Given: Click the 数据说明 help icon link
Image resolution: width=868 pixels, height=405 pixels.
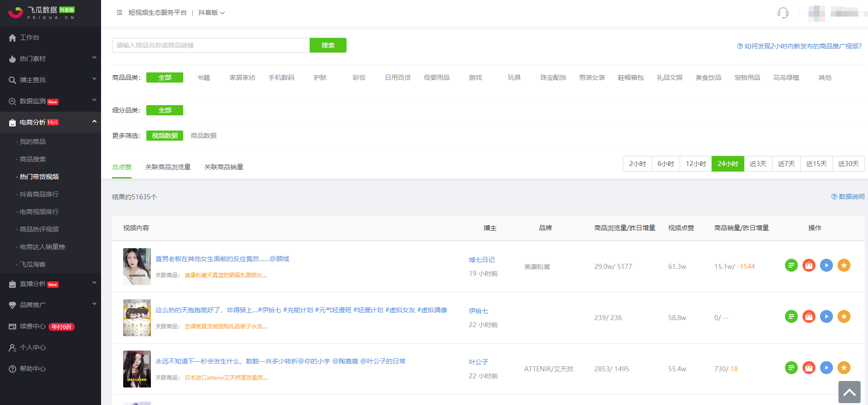Looking at the screenshot, I should pyautogui.click(x=848, y=197).
